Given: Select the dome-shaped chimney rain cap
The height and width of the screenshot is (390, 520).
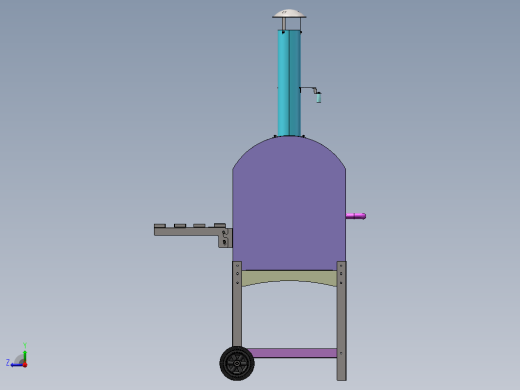Looking at the screenshot, I should [x=289, y=14].
